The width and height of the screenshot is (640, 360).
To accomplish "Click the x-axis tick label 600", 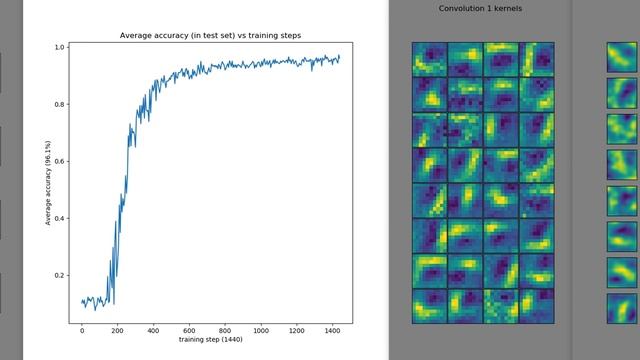I will point(189,331).
